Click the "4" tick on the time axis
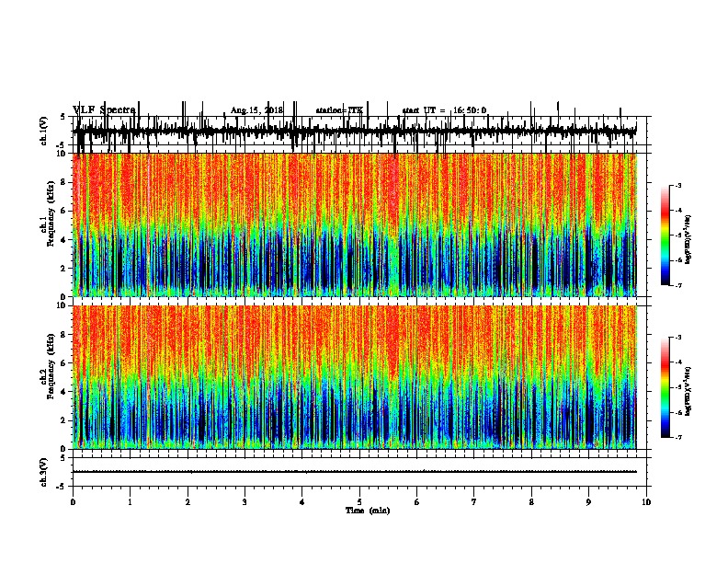The height and width of the screenshot is (563, 728). pyautogui.click(x=302, y=502)
